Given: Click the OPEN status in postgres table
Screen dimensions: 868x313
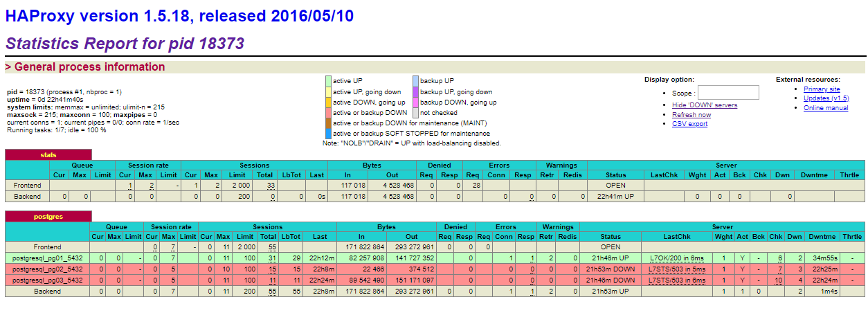Looking at the screenshot, I should pos(611,247).
